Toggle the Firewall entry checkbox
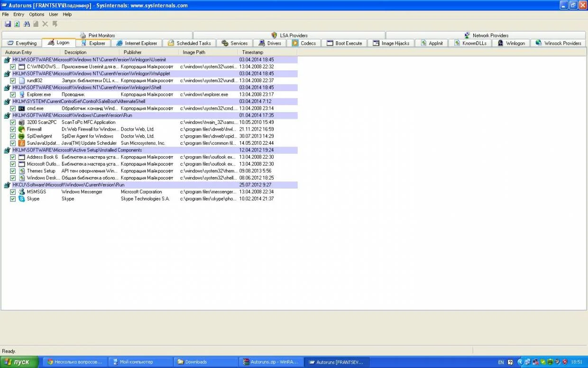 click(x=13, y=129)
